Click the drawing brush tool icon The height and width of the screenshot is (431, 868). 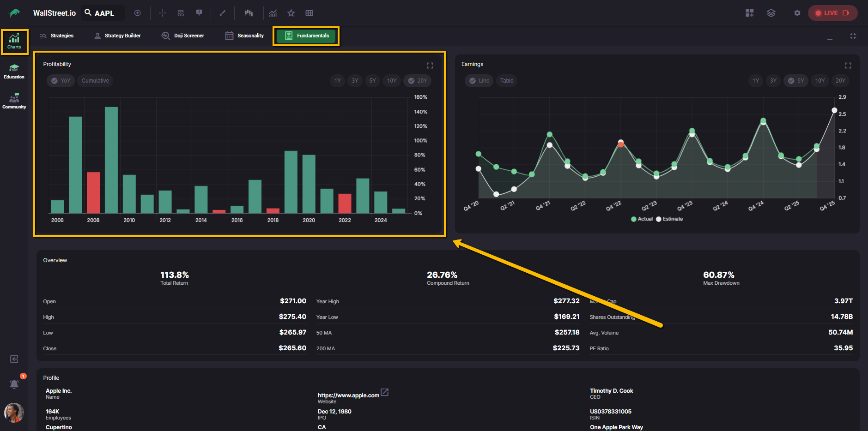coord(223,13)
